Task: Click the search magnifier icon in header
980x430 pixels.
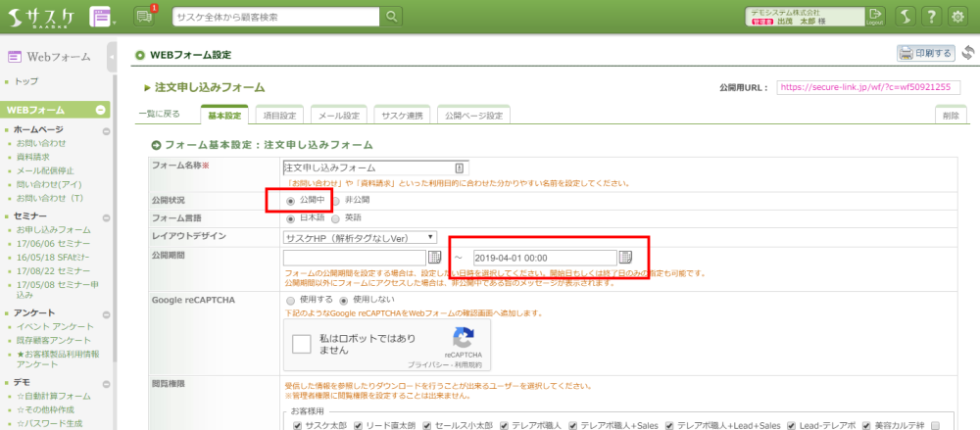Action: [x=391, y=17]
